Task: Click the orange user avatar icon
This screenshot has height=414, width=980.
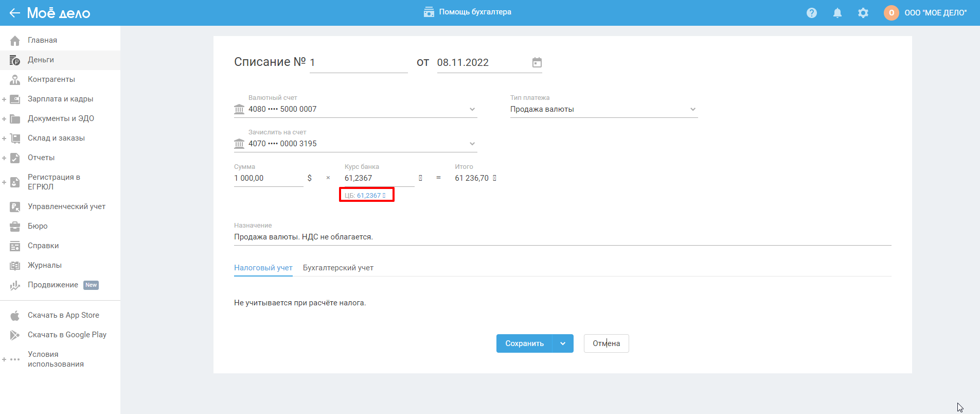Action: 892,13
